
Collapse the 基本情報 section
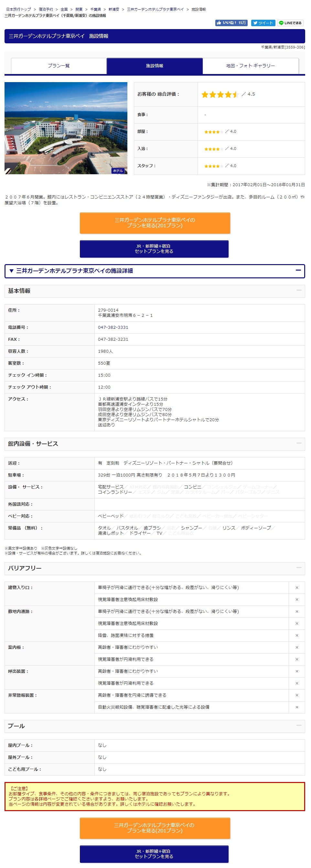298,290
